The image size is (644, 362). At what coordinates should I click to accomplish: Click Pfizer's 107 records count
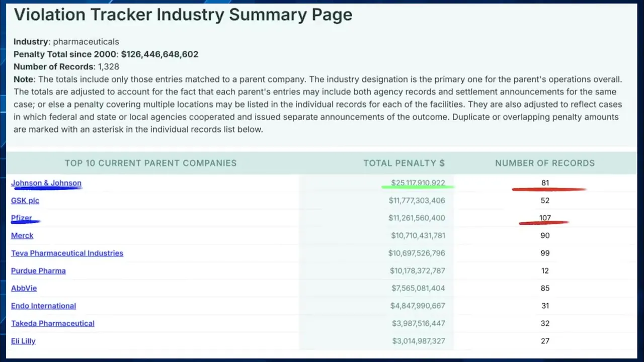click(x=545, y=218)
